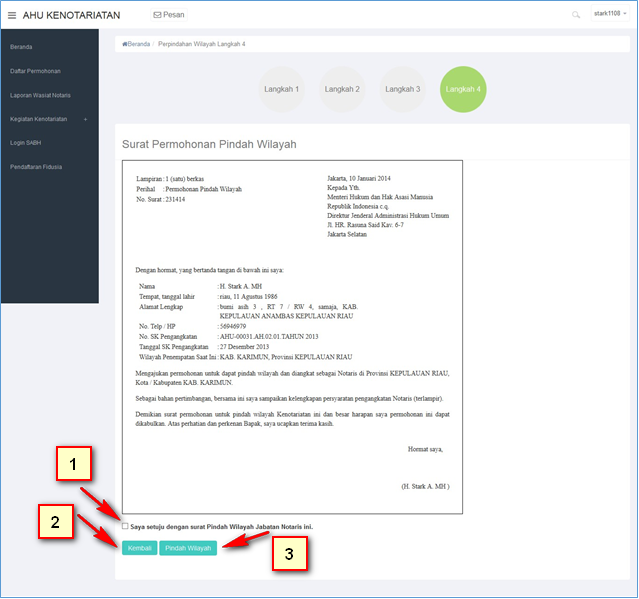The height and width of the screenshot is (599, 639).
Task: Tick the agreement checkbox for Pindah Wilayah
Action: point(125,526)
